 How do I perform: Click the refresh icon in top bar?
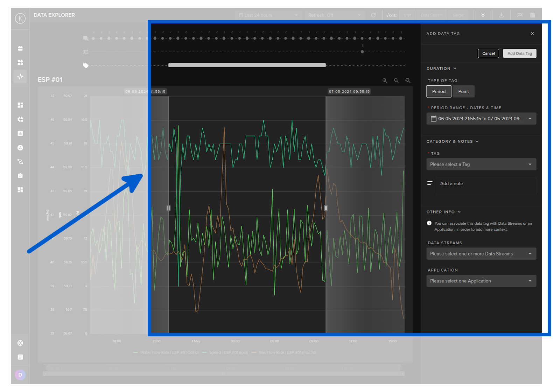tap(373, 15)
